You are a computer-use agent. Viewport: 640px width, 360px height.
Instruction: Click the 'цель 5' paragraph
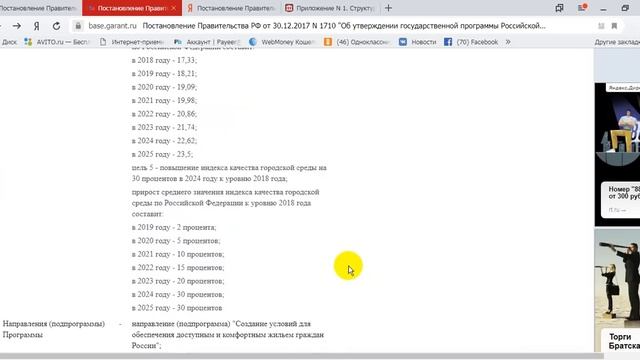coord(229,173)
